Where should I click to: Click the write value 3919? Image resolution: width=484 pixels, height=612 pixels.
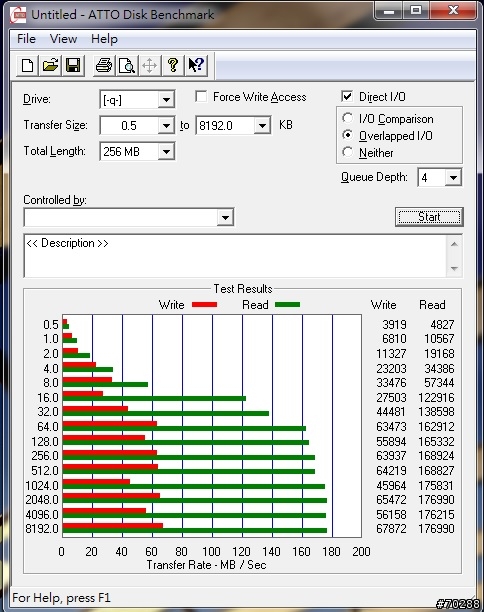pyautogui.click(x=394, y=325)
